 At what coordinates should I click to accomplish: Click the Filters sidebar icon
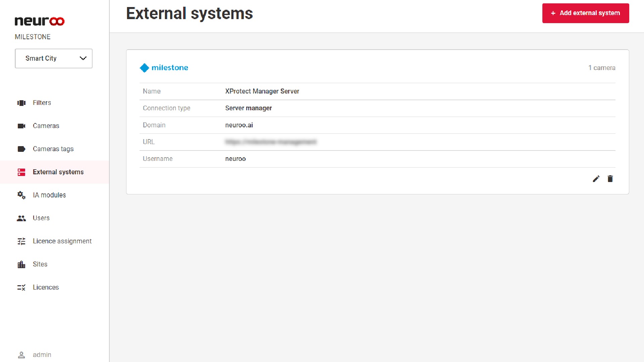click(21, 103)
